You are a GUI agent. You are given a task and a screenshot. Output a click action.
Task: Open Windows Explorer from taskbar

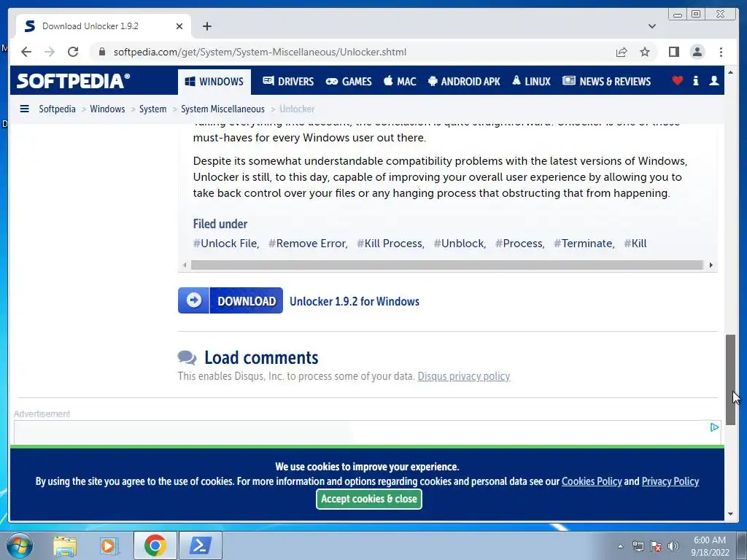pos(65,545)
